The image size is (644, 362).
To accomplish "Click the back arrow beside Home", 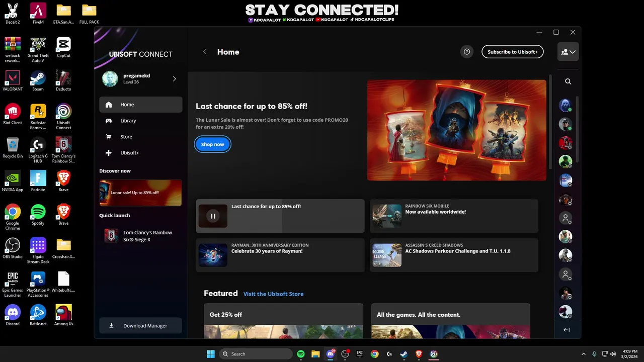I will click(205, 52).
